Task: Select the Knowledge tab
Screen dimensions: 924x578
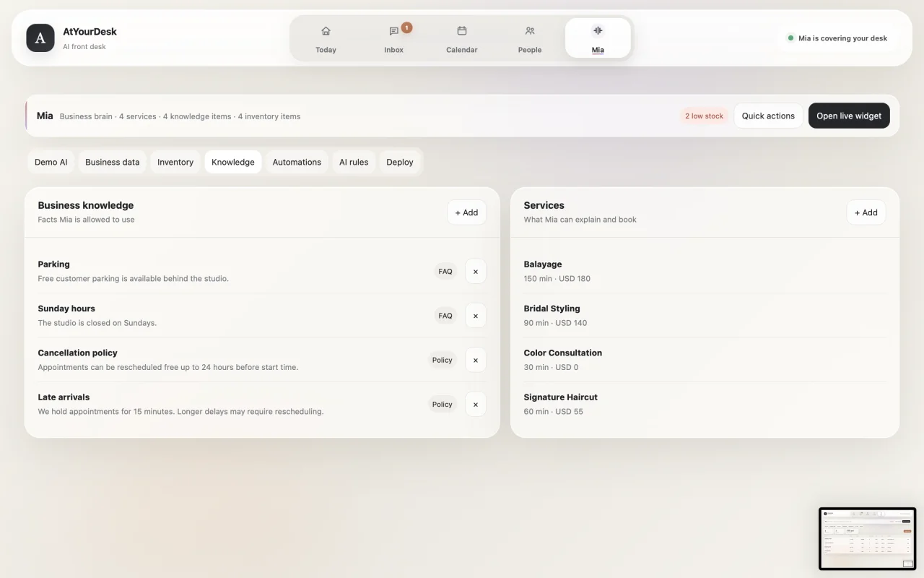Action: pos(233,162)
